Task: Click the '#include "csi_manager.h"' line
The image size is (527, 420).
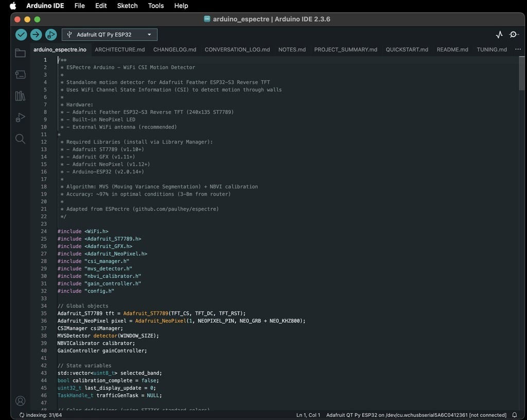Action: point(93,261)
